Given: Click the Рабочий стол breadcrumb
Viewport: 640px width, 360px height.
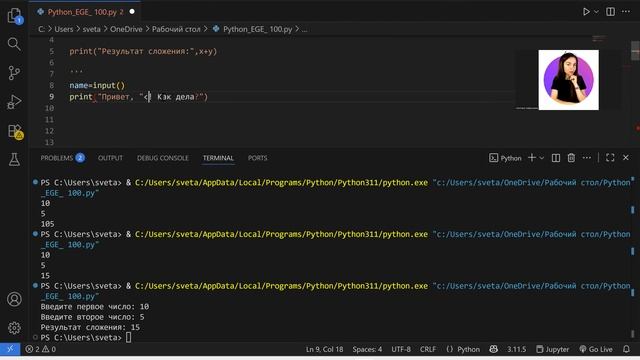Looking at the screenshot, I should (176, 29).
